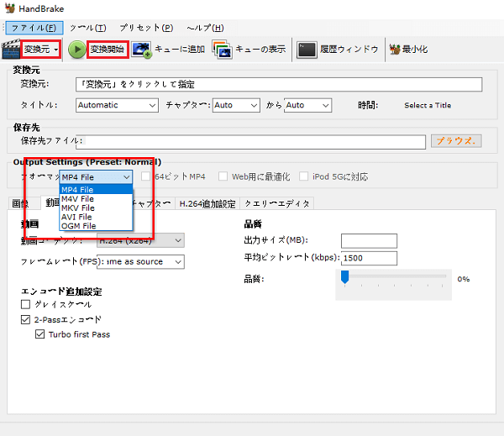Viewport: 504px width, 436px height.
Task: Switch to the H.264追加設定 tab
Action: [x=207, y=203]
